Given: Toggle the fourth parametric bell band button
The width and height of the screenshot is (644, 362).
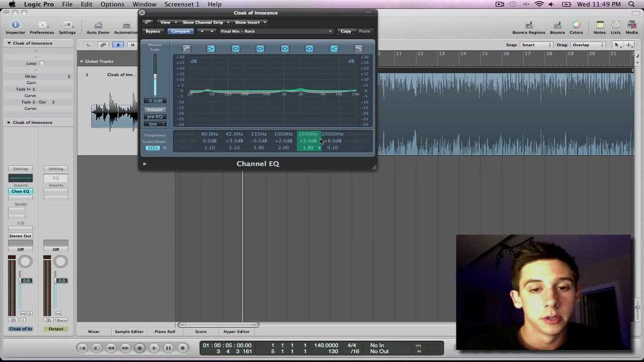Looking at the screenshot, I should (309, 49).
